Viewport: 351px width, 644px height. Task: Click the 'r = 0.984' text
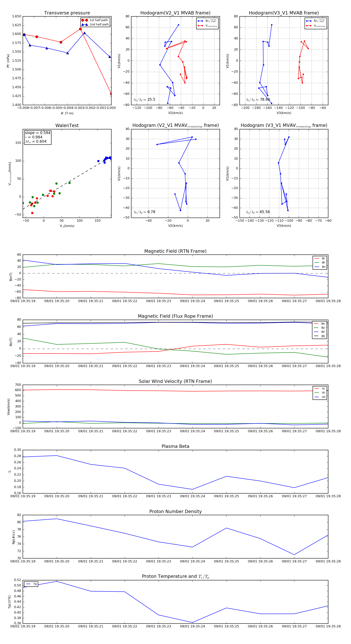(34, 137)
